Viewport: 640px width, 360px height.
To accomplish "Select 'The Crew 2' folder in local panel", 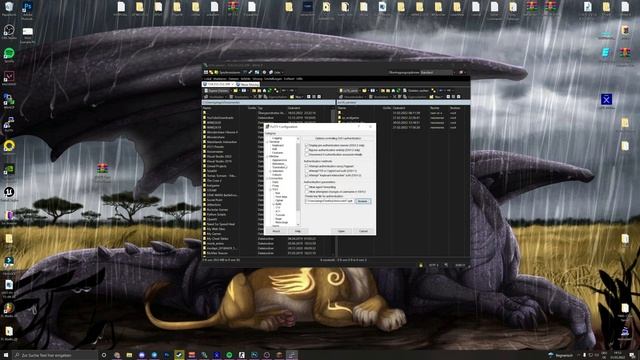I will tap(214, 180).
